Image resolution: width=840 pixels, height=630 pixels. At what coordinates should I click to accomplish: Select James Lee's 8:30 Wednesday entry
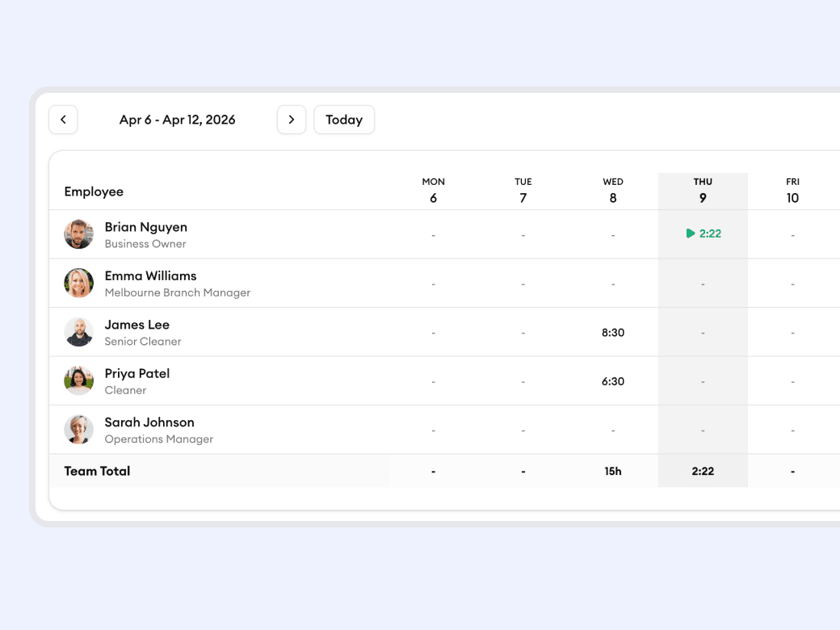(x=612, y=332)
